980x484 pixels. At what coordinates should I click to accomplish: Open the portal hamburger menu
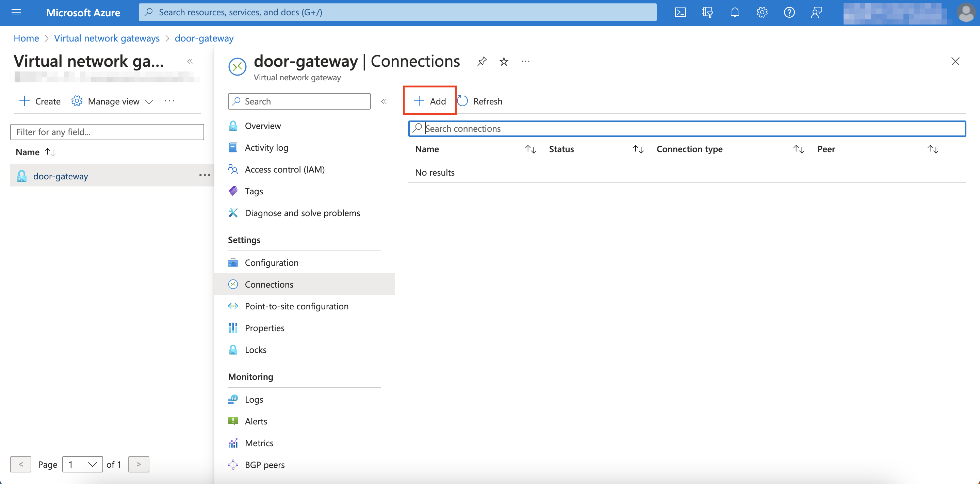click(x=16, y=12)
